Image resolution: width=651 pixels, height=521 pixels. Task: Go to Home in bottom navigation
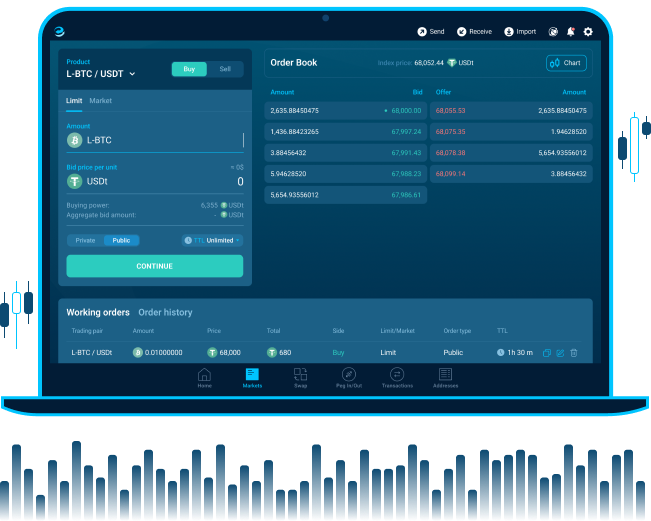pyautogui.click(x=204, y=378)
